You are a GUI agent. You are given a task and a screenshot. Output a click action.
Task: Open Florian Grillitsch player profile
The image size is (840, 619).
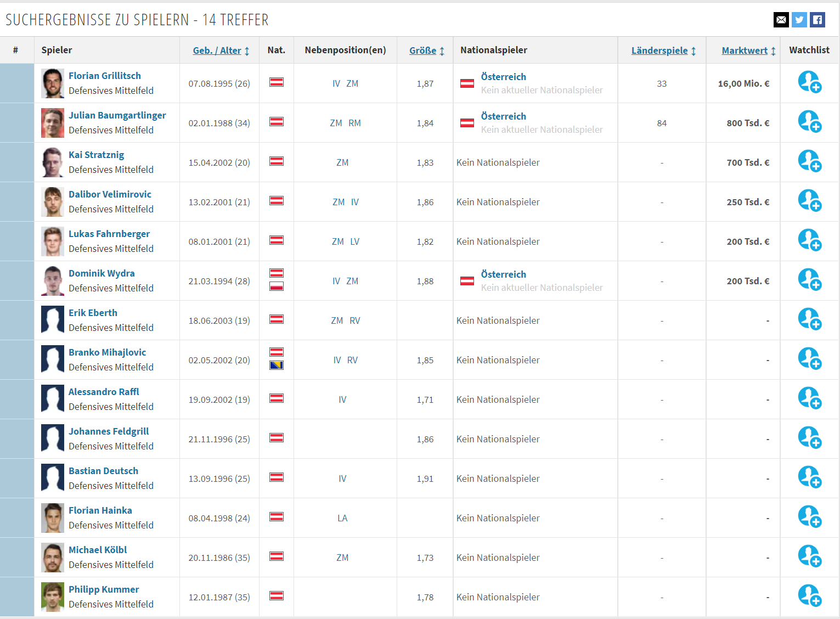click(105, 76)
